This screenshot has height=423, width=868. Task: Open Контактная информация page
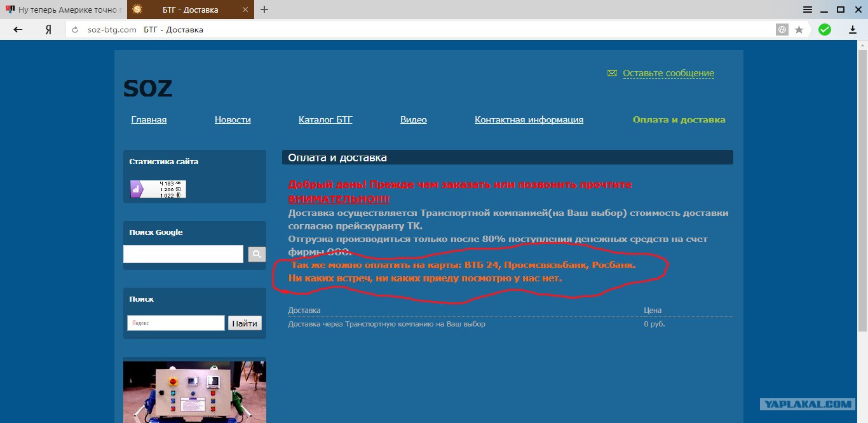tap(529, 119)
